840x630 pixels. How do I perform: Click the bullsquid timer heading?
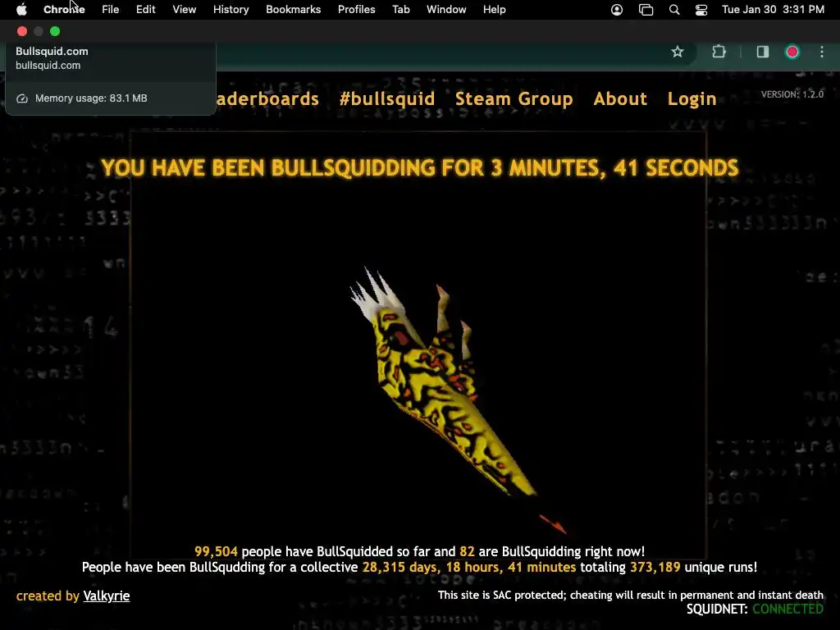(x=419, y=167)
